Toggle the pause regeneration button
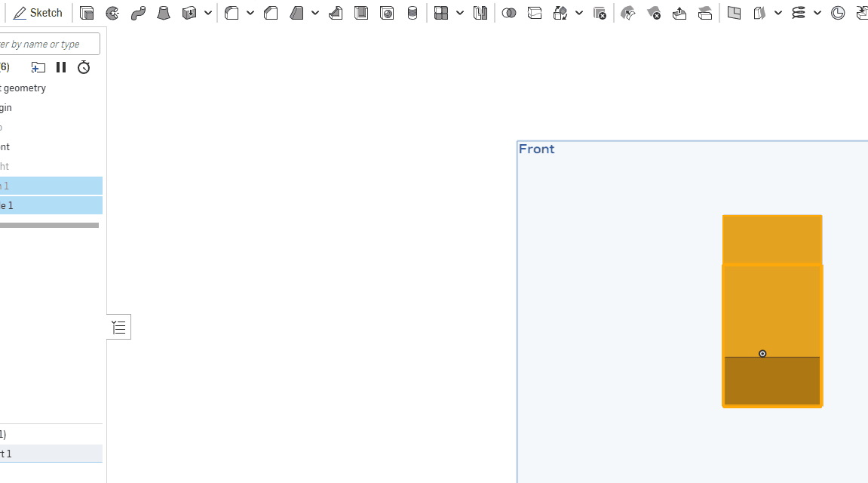 click(x=61, y=67)
